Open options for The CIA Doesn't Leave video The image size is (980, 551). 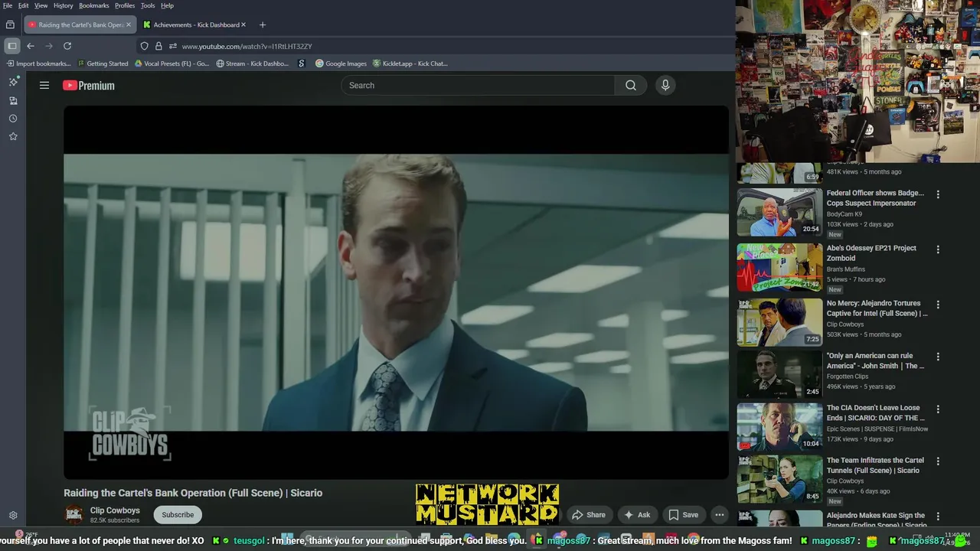pos(938,409)
